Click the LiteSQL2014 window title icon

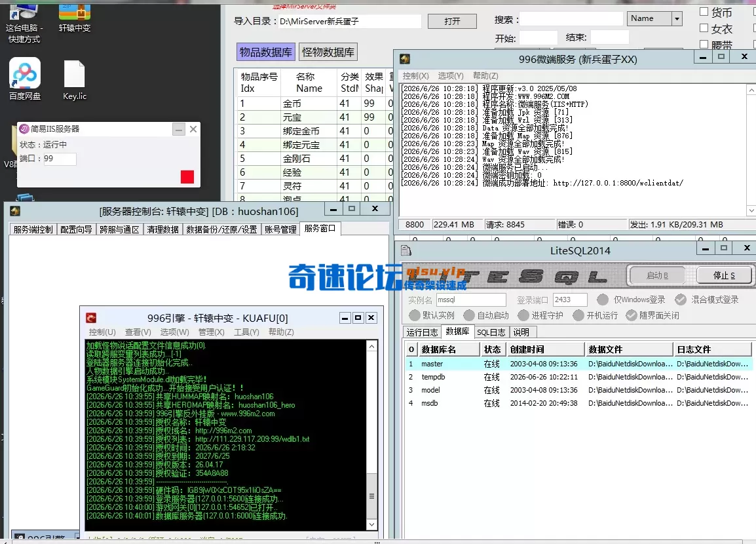406,250
